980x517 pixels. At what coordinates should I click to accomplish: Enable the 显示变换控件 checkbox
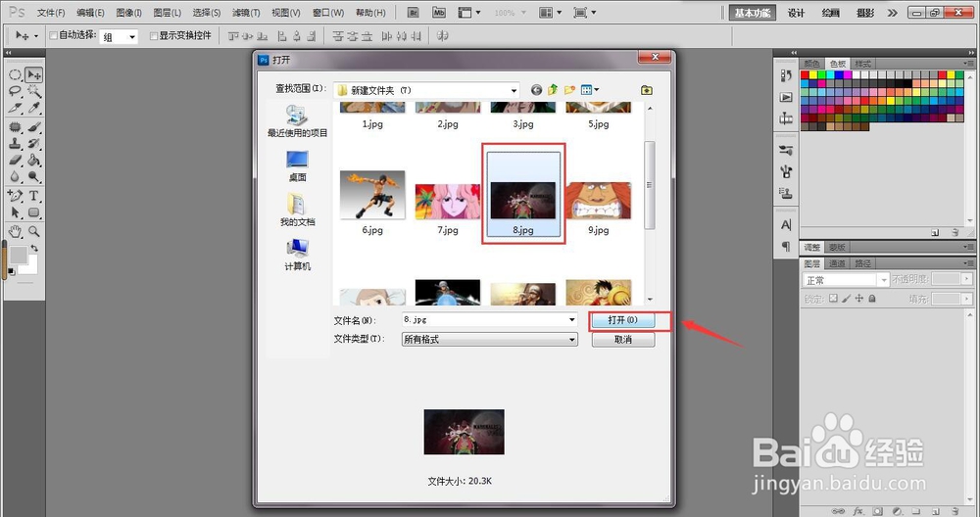(154, 35)
